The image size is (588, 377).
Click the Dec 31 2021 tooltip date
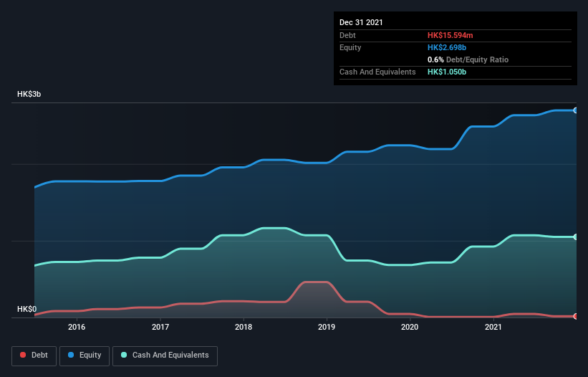coord(361,22)
